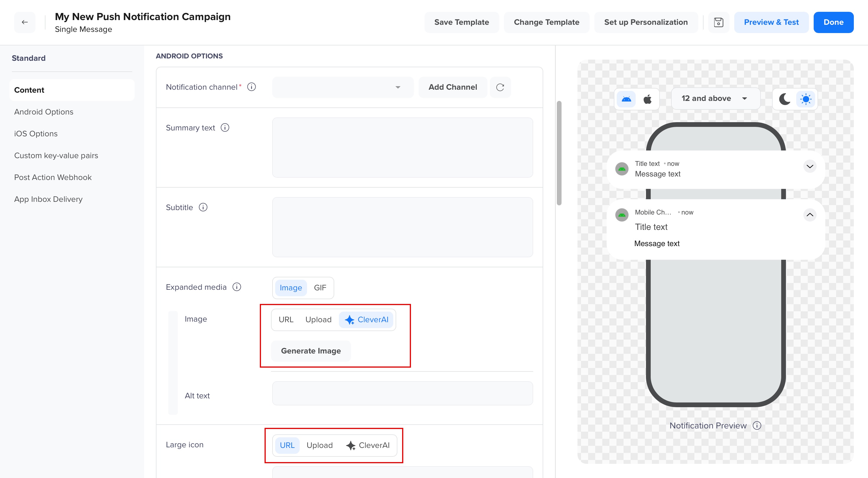Switch preview to Apple iOS device
Image resolution: width=868 pixels, height=478 pixels.
[647, 99]
